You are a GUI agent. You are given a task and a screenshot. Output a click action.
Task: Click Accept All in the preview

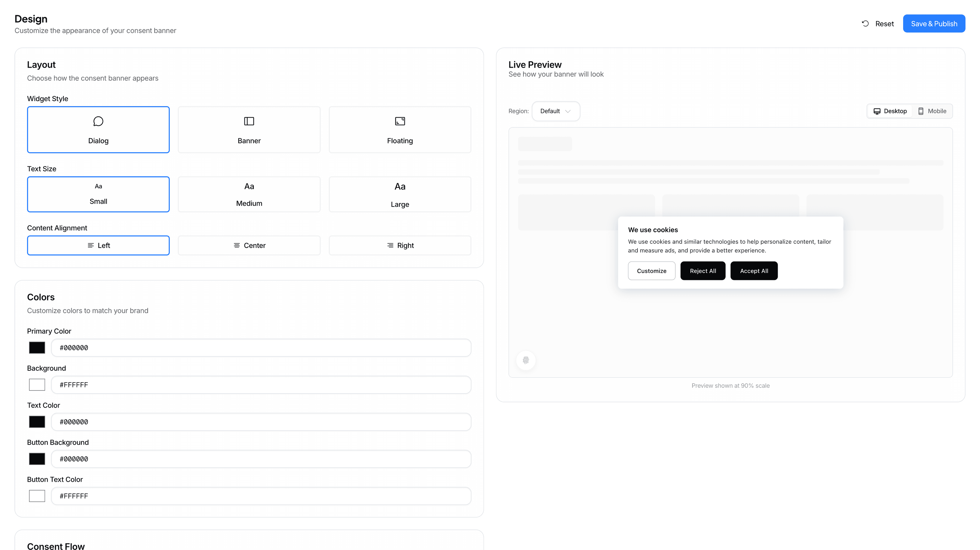tap(754, 271)
